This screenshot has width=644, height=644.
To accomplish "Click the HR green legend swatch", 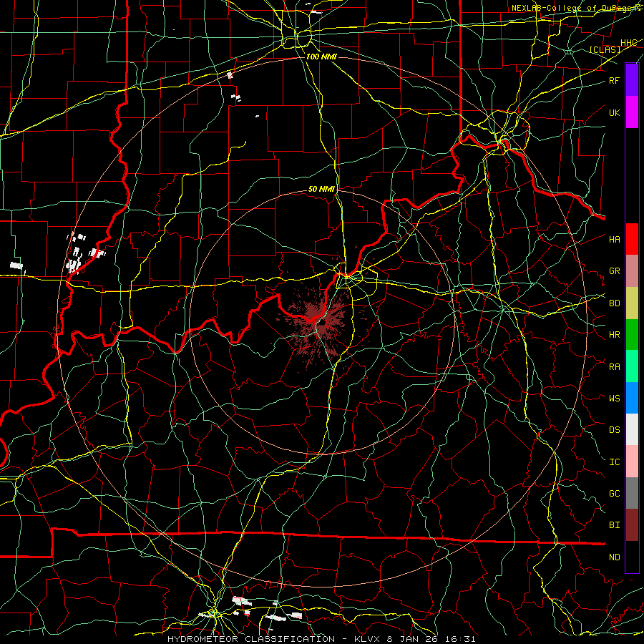I will tap(632, 334).
